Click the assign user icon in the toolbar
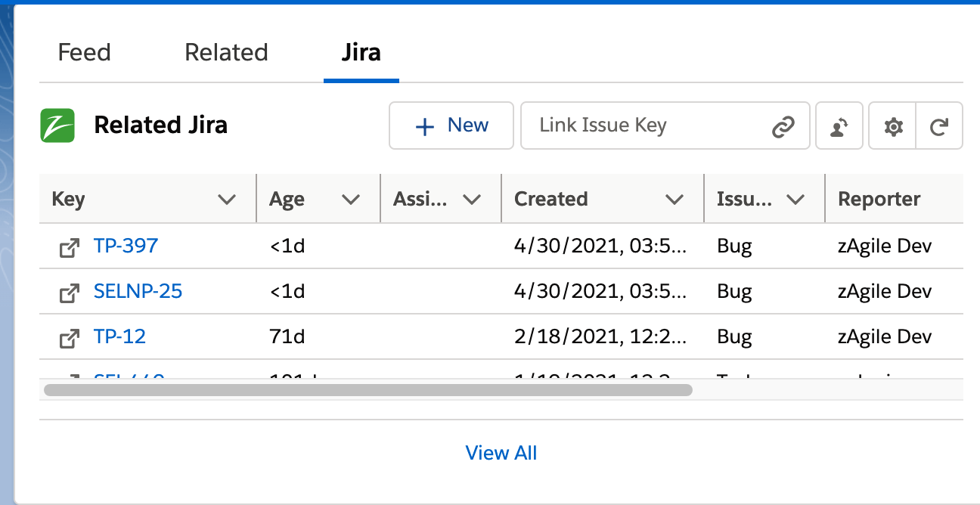The width and height of the screenshot is (980, 505). pyautogui.click(x=839, y=125)
